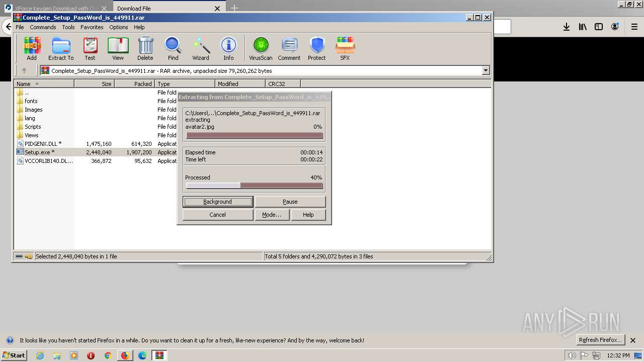This screenshot has width=644, height=362.
Task: Click the Start button
Action: (x=14, y=355)
